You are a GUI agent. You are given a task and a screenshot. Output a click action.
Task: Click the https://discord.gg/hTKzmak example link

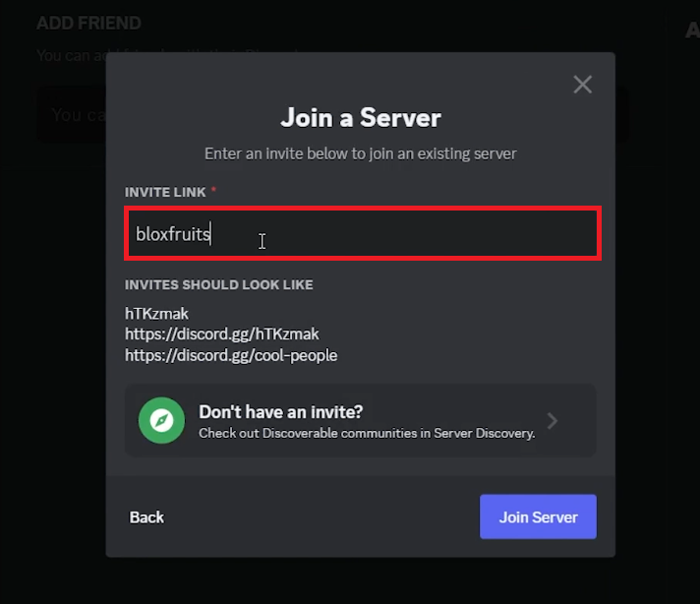click(x=221, y=334)
